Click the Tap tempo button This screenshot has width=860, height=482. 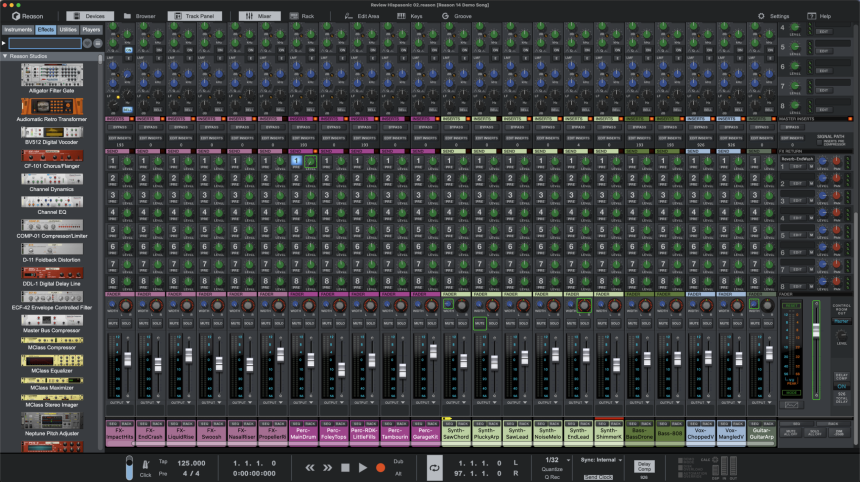tap(163, 461)
